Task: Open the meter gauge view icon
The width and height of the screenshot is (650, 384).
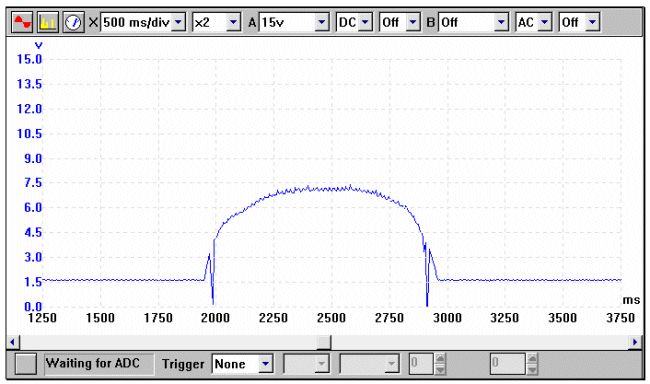Action: (73, 22)
